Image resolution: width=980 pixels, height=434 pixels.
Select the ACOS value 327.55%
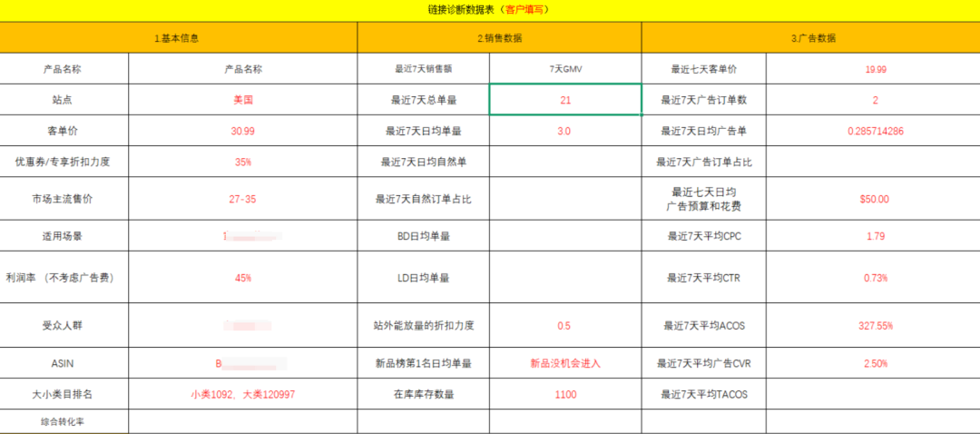pyautogui.click(x=875, y=326)
